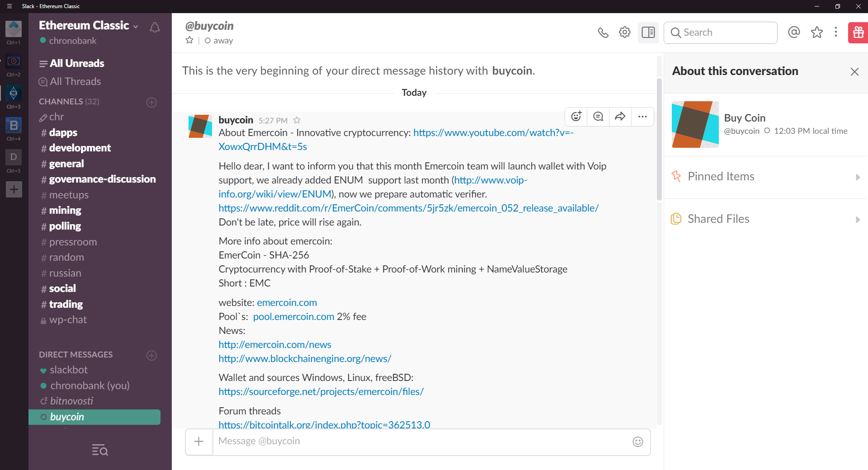
Task: Expand Pinned Items section
Action: click(765, 177)
